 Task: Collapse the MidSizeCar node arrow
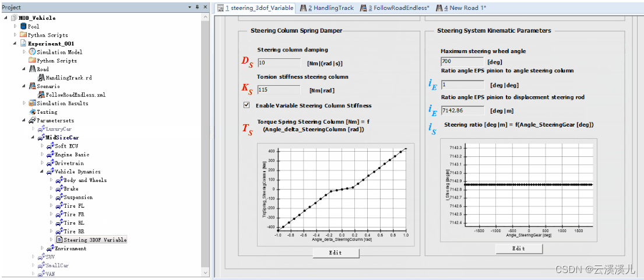coord(33,137)
